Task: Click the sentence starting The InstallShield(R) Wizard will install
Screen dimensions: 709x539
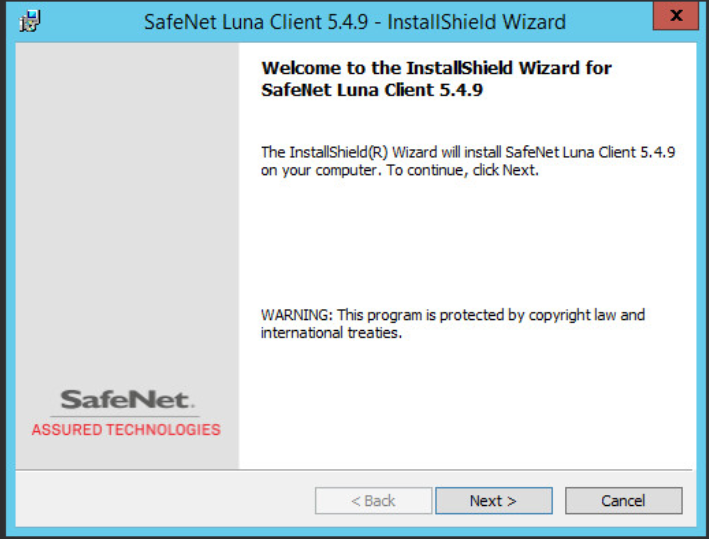Action: [468, 152]
